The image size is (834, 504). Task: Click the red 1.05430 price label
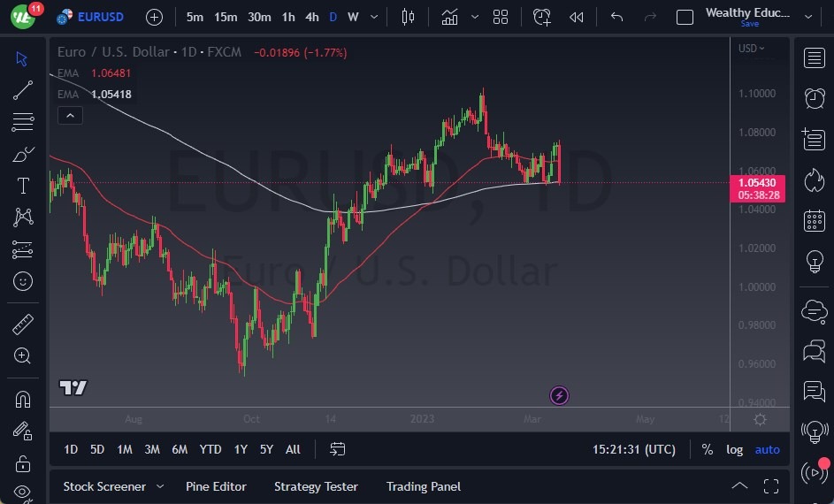pyautogui.click(x=757, y=182)
